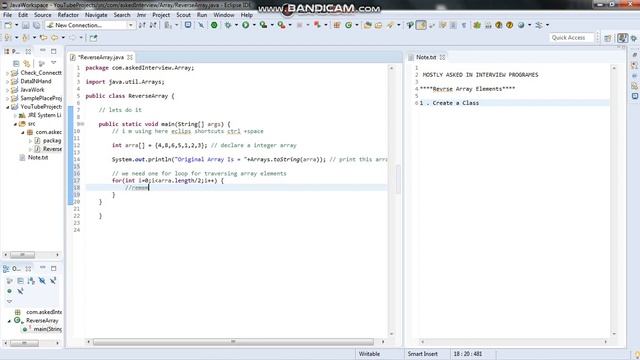The image size is (640, 360).
Task: Toggle Mark Occurrences highlighter in toolbar
Action: (421, 25)
